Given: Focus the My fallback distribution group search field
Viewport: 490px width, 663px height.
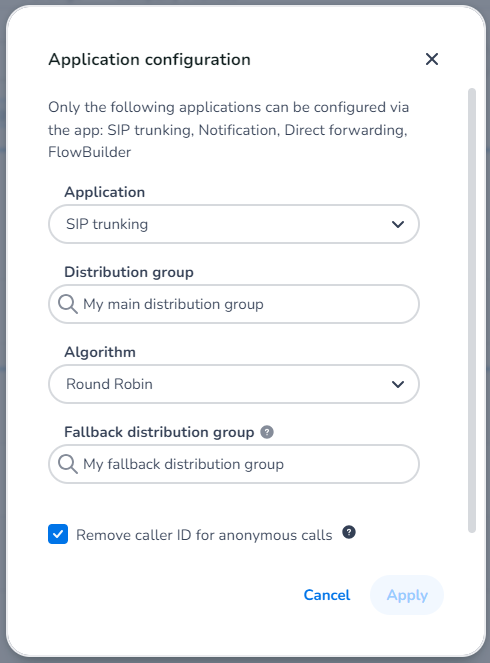Looking at the screenshot, I should 234,464.
